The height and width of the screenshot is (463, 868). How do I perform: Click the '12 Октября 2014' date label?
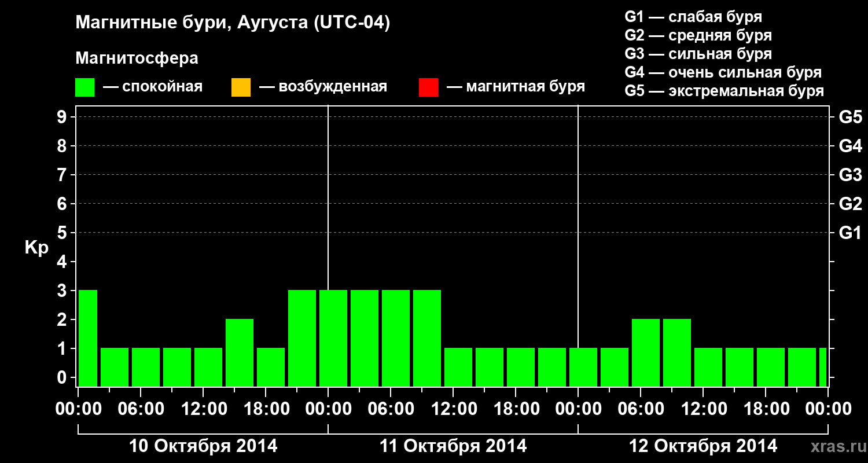(x=703, y=446)
